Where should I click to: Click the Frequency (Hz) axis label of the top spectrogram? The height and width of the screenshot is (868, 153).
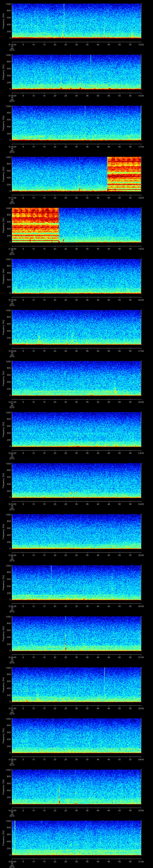coord(3,21)
